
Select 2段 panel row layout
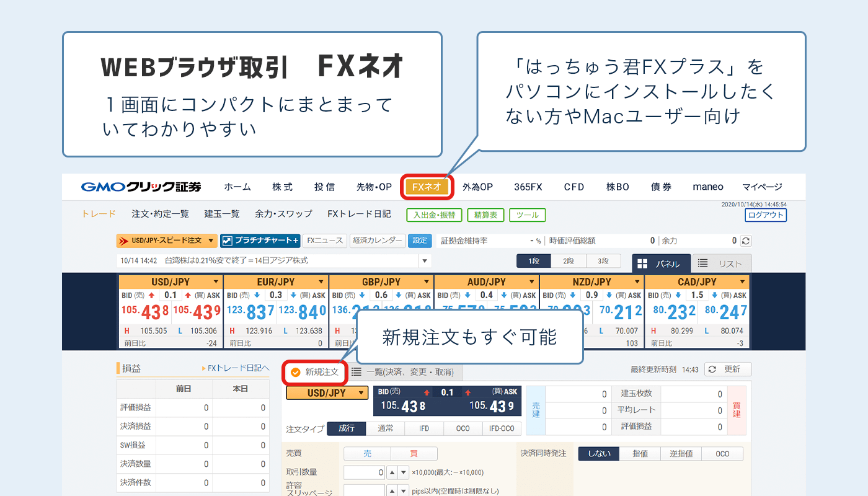(x=569, y=261)
